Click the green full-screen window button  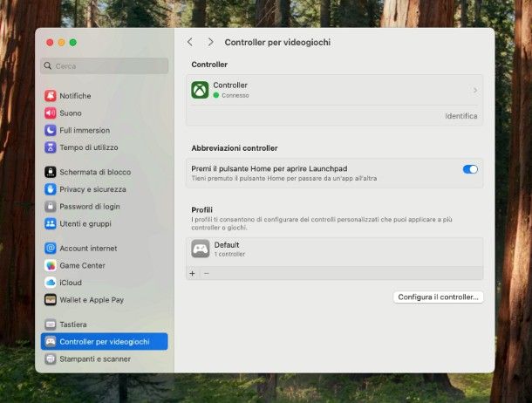click(73, 43)
